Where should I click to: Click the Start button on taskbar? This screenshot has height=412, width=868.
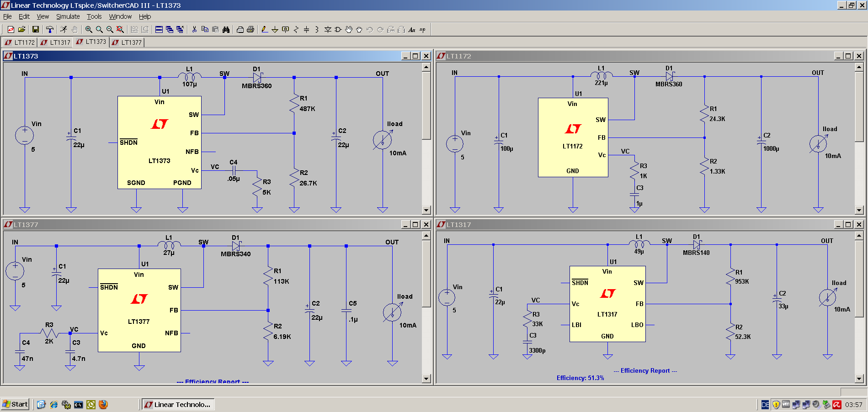tap(15, 404)
